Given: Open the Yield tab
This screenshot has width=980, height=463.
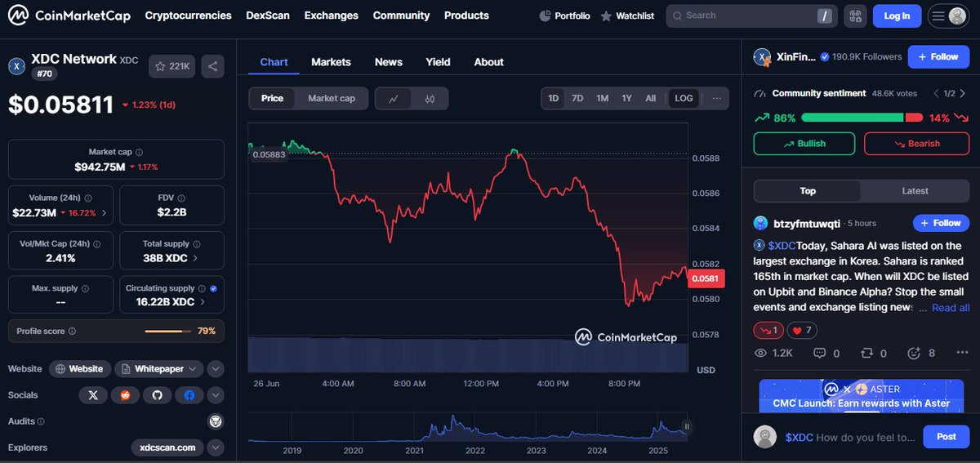Looking at the screenshot, I should click(x=438, y=62).
